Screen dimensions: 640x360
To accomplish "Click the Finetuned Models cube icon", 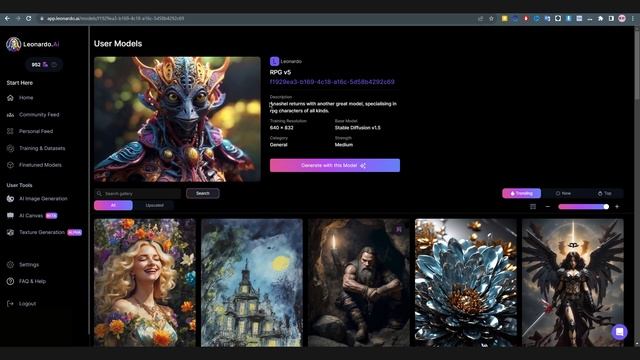I will 10,165.
